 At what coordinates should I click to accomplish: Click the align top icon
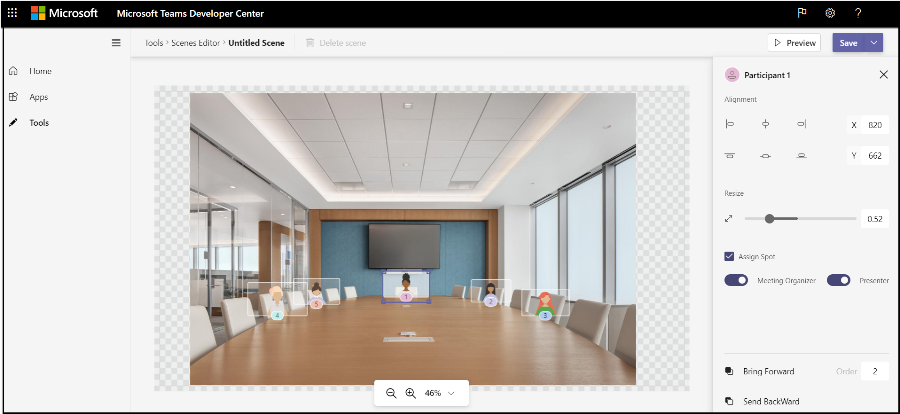pyautogui.click(x=730, y=156)
